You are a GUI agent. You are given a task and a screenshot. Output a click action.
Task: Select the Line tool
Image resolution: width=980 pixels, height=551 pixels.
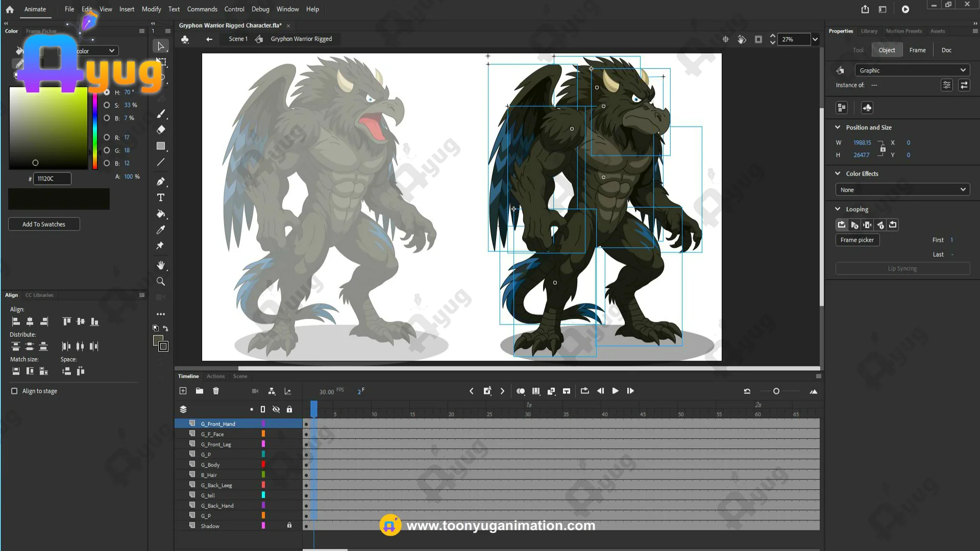[x=161, y=162]
